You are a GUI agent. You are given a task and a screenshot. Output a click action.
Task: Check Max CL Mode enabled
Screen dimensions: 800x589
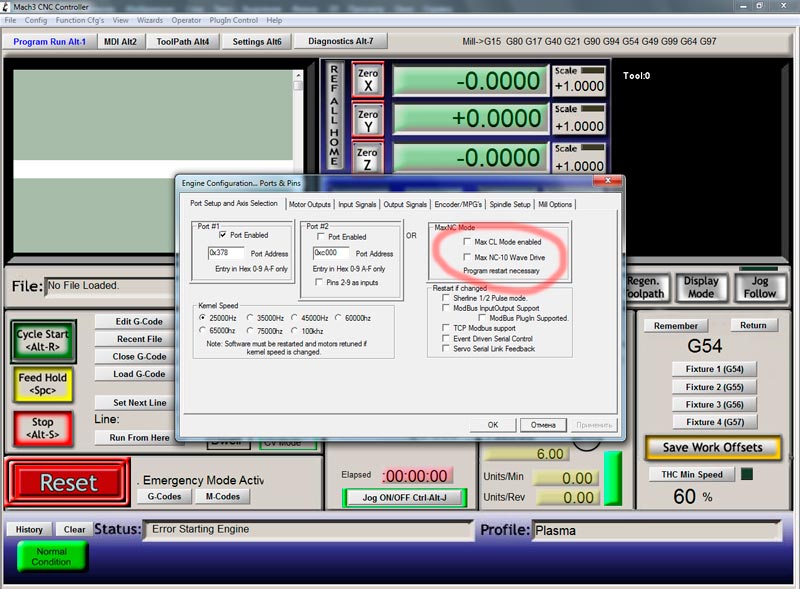467,241
